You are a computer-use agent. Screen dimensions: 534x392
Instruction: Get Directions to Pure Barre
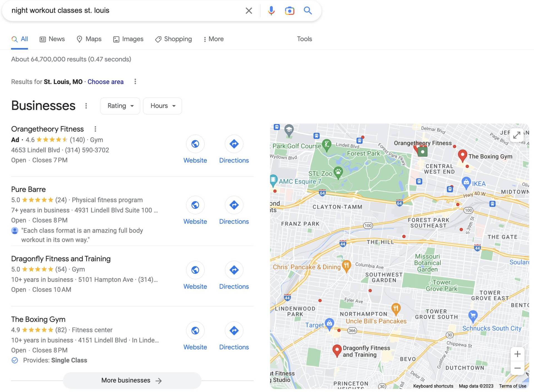tap(234, 205)
